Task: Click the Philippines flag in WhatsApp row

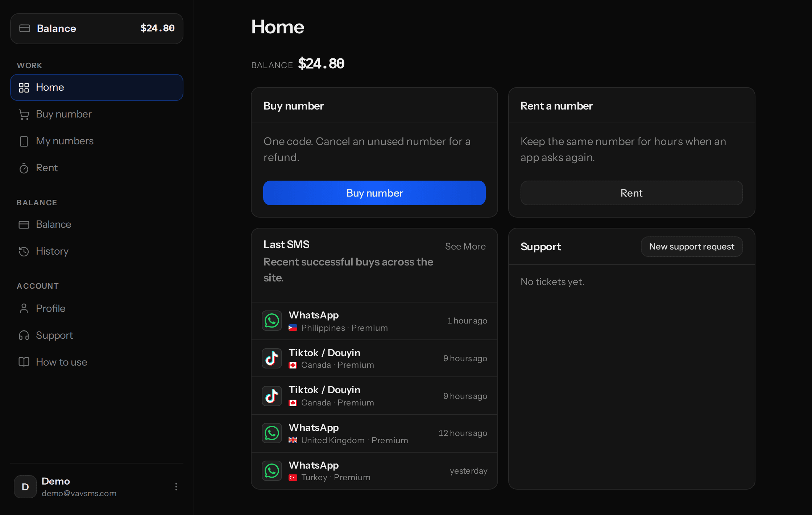Action: [x=293, y=328]
